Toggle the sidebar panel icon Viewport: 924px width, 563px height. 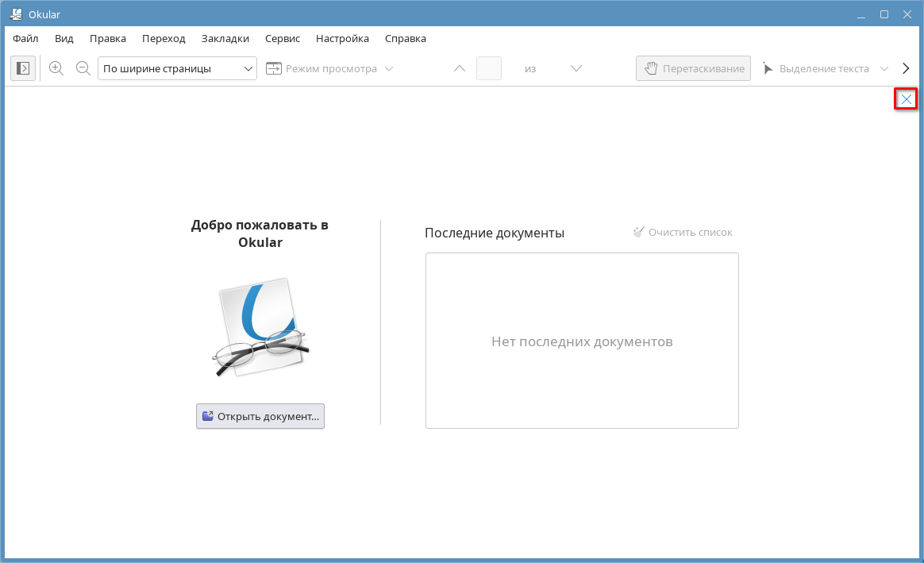[23, 68]
